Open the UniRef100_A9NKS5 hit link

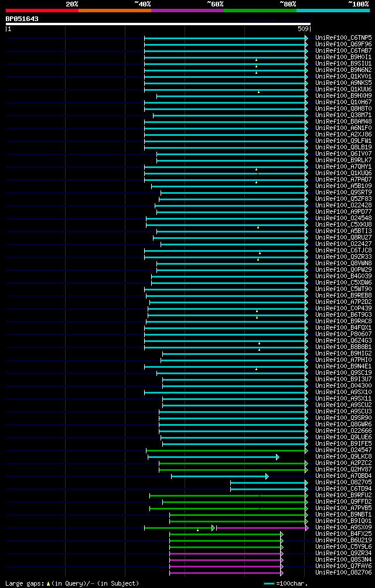coord(343,83)
